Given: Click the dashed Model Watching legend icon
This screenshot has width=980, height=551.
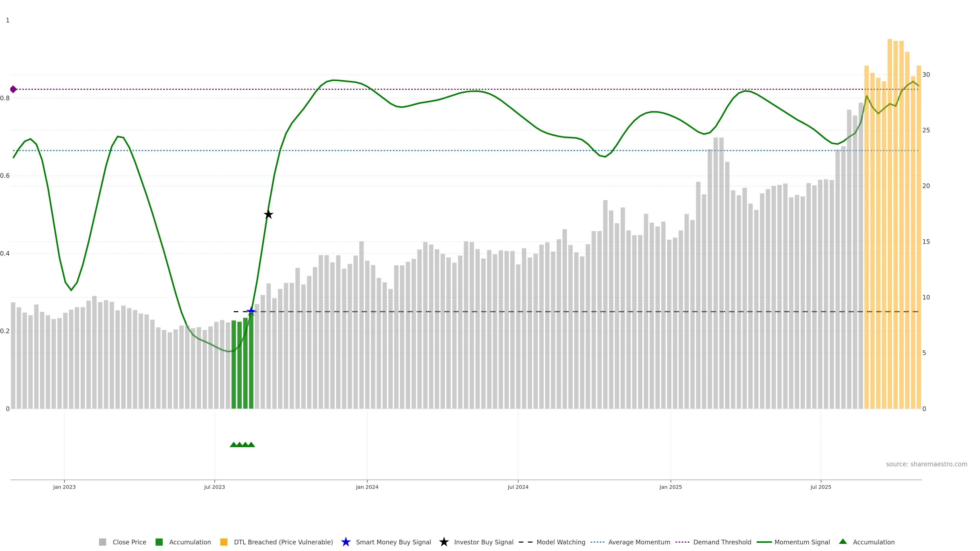Looking at the screenshot, I should tap(525, 542).
